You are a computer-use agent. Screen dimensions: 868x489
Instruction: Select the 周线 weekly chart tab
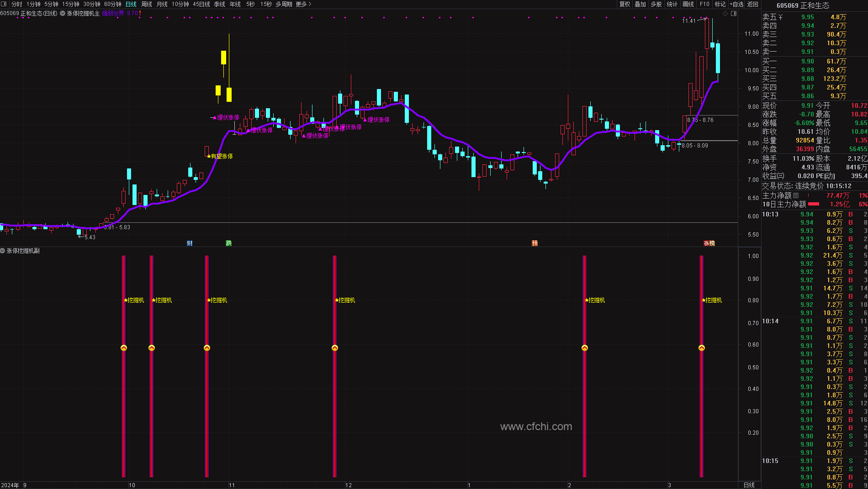[147, 4]
